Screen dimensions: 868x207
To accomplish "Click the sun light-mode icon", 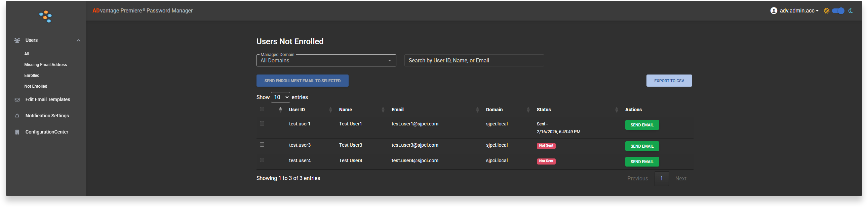I will click(827, 11).
